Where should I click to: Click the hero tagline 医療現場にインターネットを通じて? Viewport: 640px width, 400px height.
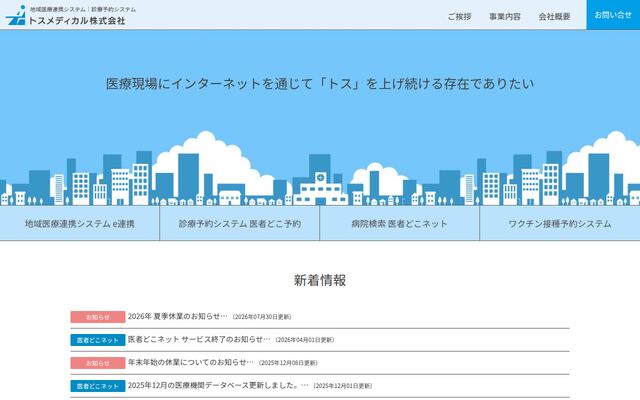point(320,84)
